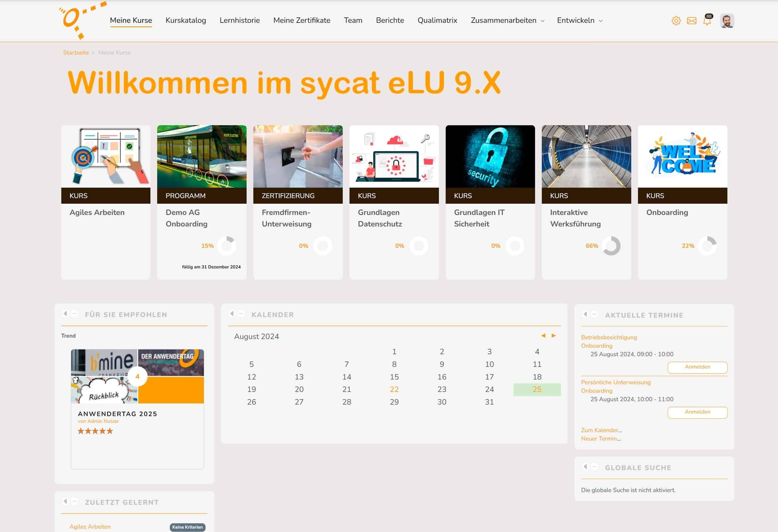Switch to the Kurskatalog section
This screenshot has width=778, height=532.
click(186, 20)
